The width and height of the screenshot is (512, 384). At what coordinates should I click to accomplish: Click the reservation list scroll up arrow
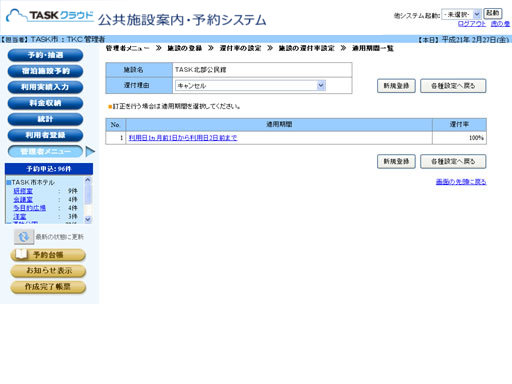88,180
